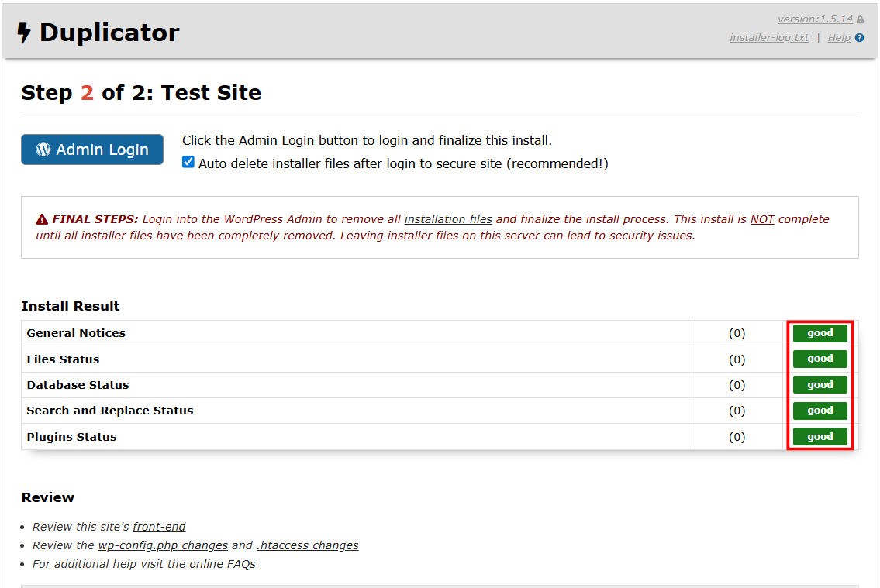Uncheck auto delete installer files checkbox
This screenshot has height=588, width=880.
[x=188, y=163]
